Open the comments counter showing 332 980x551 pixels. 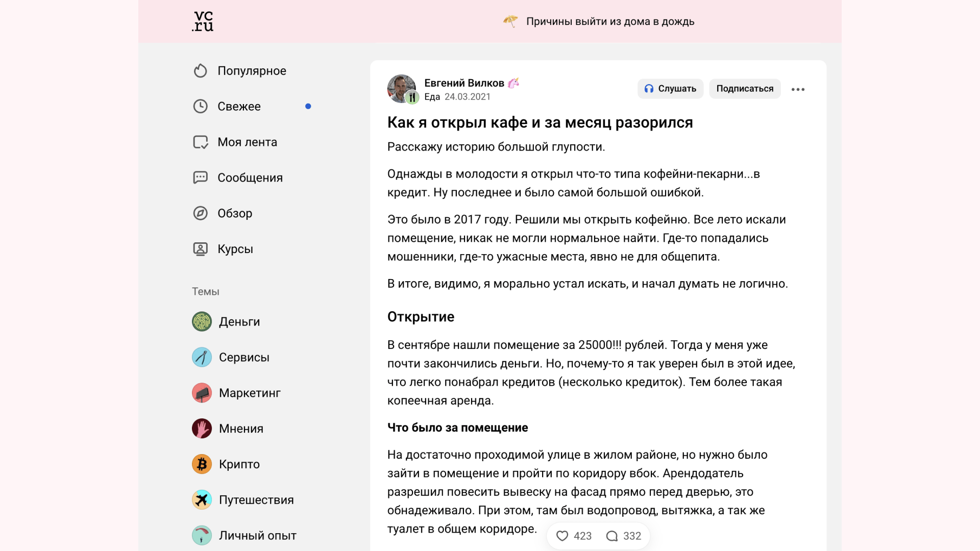point(624,536)
